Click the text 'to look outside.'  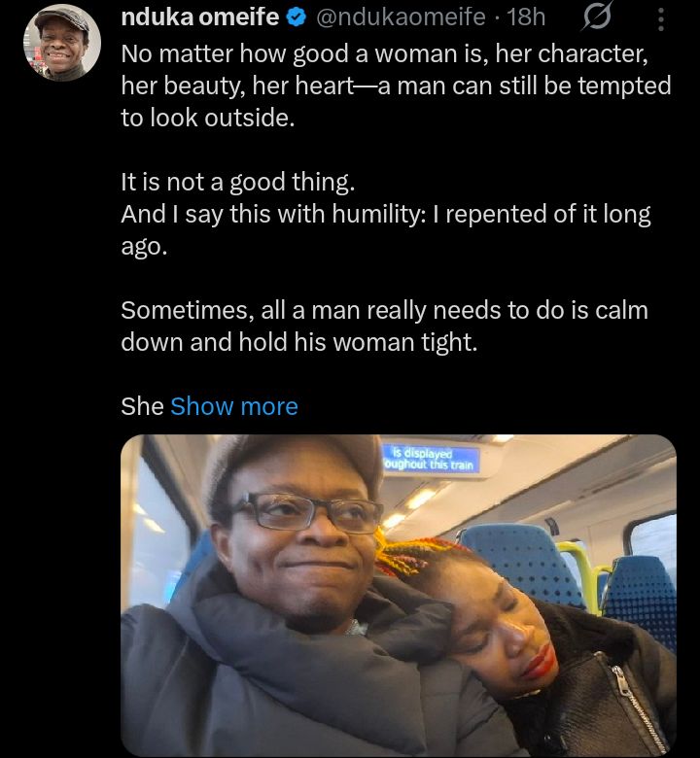point(208,118)
